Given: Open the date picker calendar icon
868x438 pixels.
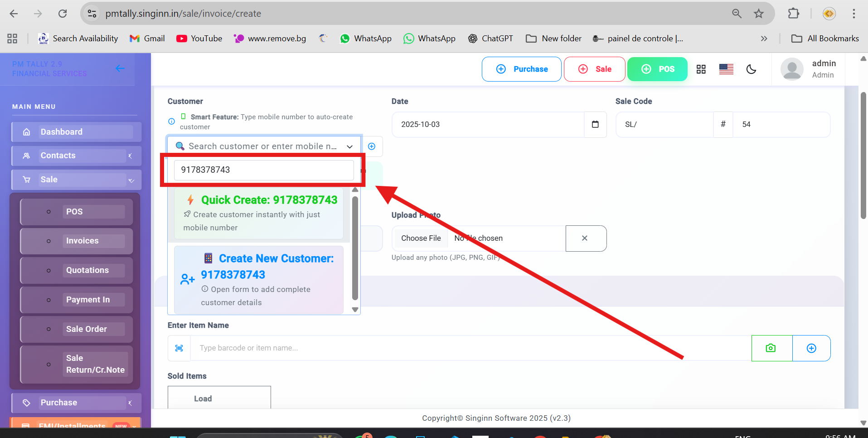Looking at the screenshot, I should 595,124.
